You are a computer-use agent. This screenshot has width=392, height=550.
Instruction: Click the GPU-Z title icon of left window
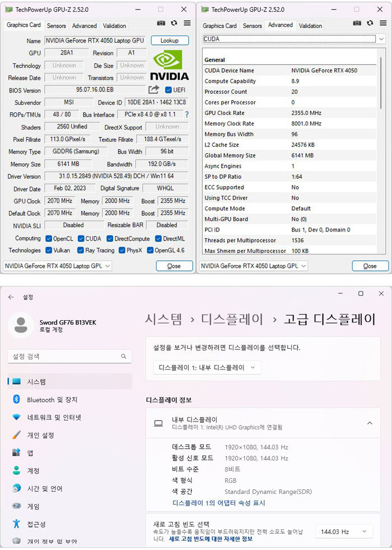(9, 10)
